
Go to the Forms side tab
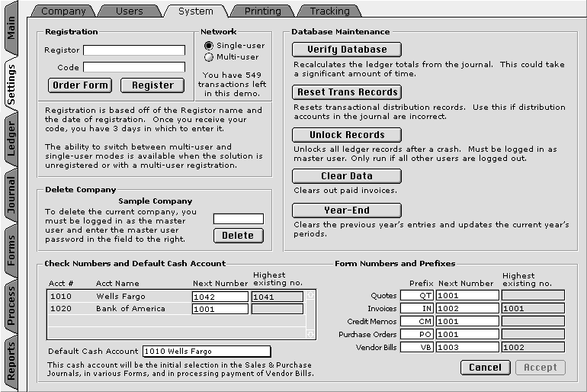pyautogui.click(x=11, y=250)
